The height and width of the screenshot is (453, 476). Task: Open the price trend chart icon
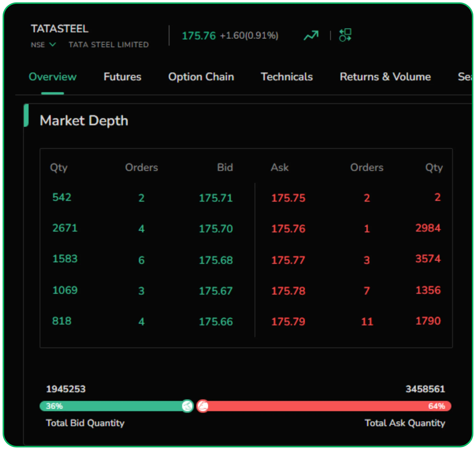tap(311, 35)
